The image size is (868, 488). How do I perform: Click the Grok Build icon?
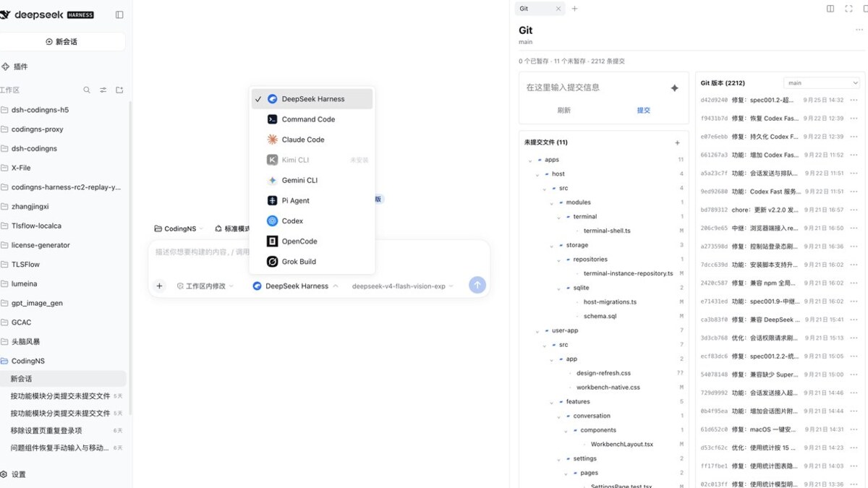272,261
